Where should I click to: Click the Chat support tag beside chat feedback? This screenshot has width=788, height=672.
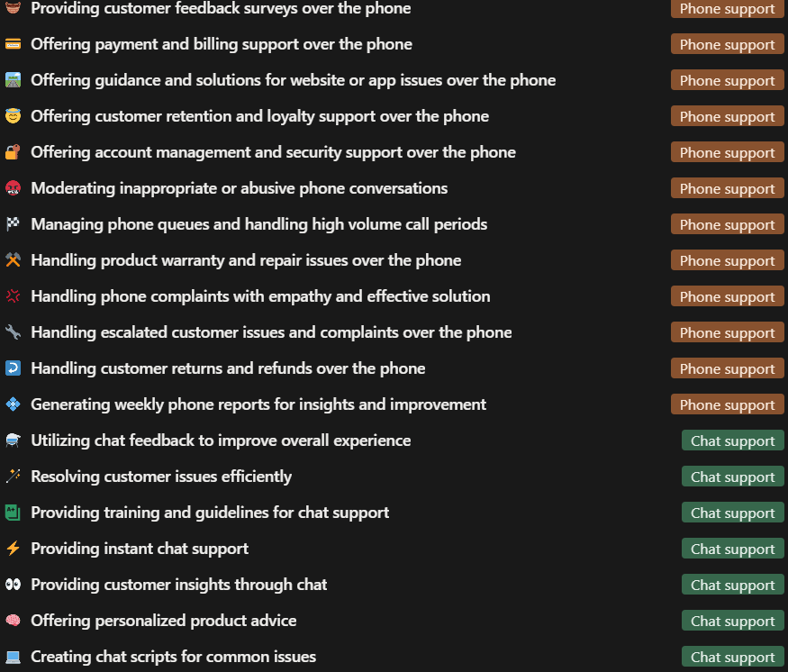pyautogui.click(x=732, y=440)
